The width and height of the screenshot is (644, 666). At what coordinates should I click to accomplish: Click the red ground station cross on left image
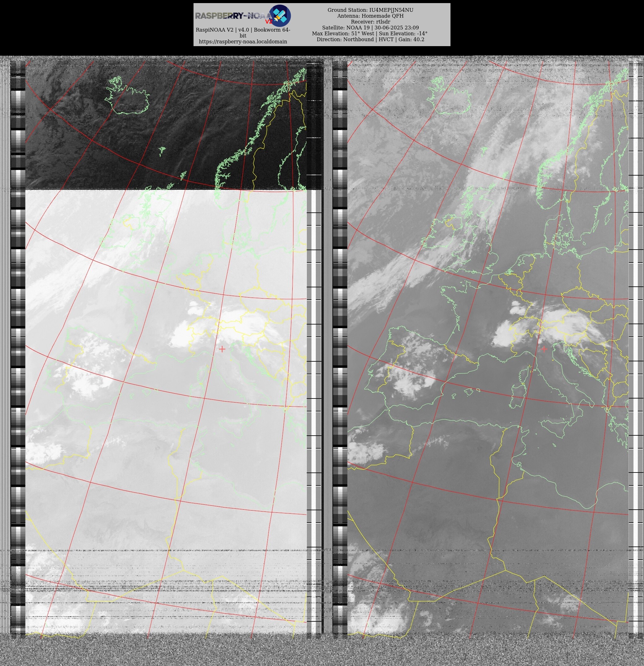click(x=222, y=349)
